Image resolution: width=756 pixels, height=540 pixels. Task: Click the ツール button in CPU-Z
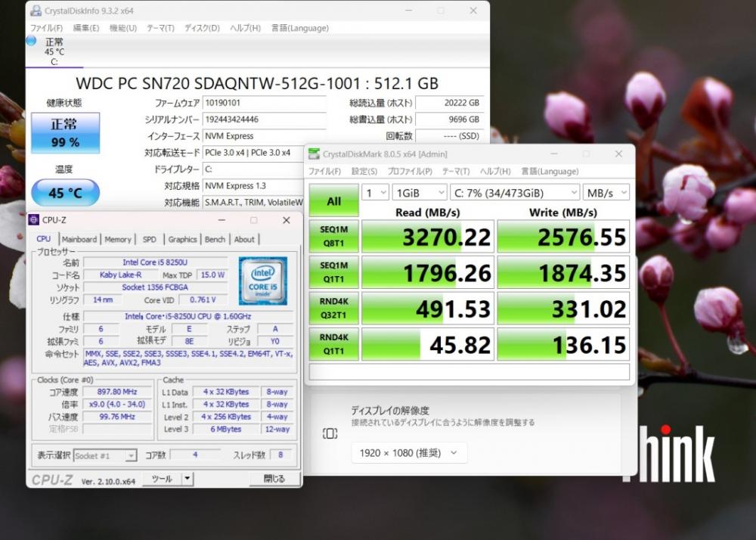[162, 479]
